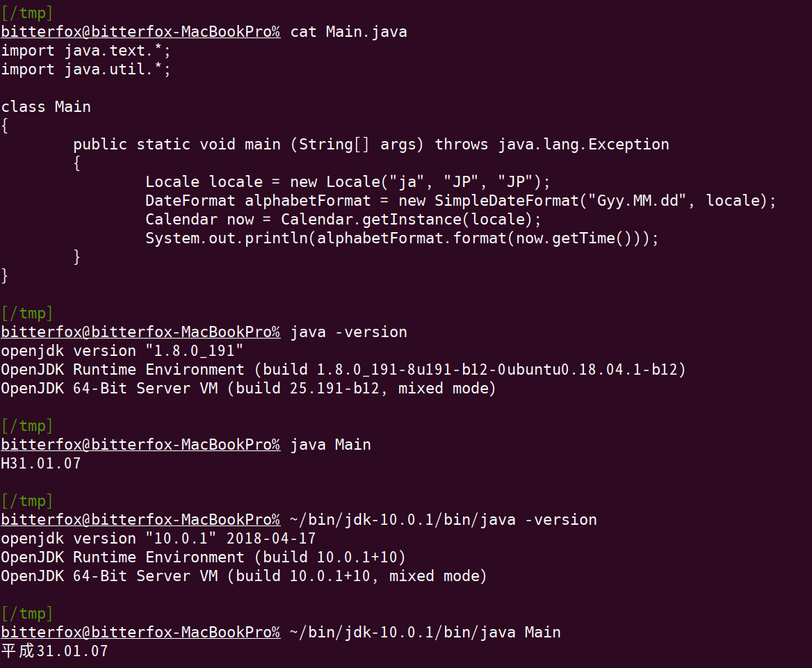The width and height of the screenshot is (812, 668).
Task: Click 'import java.util.*;' line
Action: point(86,70)
